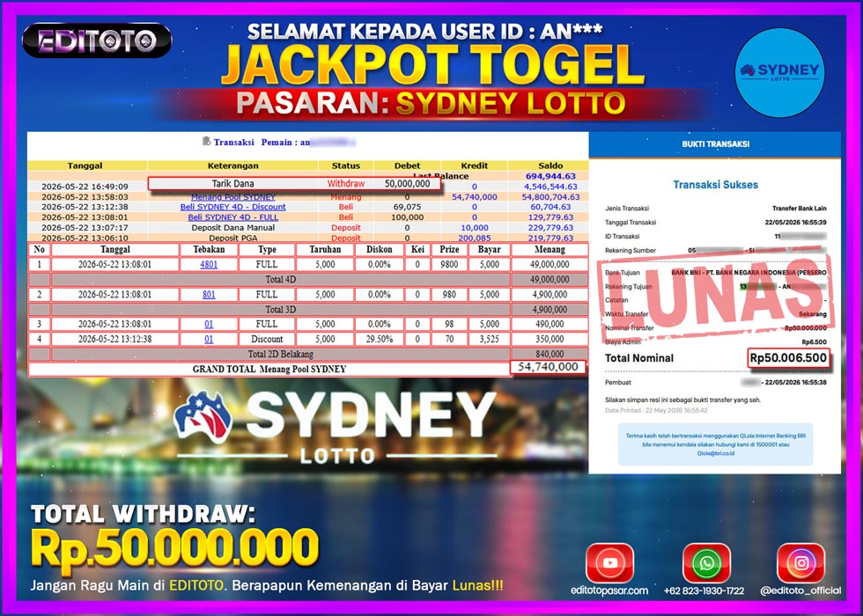Click the 3,525 bayar cell
This screenshot has width=863, height=616.
coord(489,339)
